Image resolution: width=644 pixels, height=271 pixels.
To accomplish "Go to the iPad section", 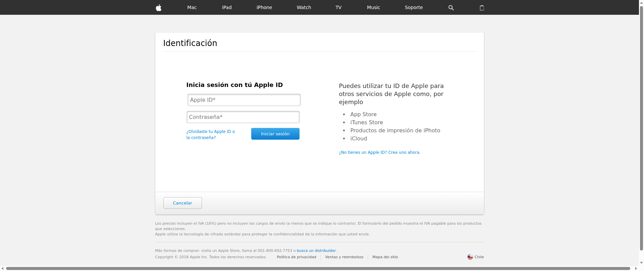I will coord(227,7).
